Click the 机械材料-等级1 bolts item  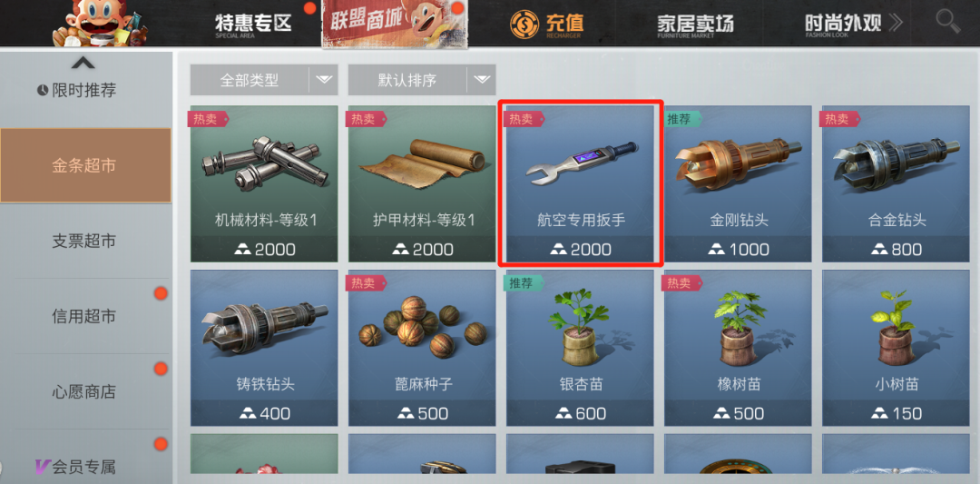point(264,183)
